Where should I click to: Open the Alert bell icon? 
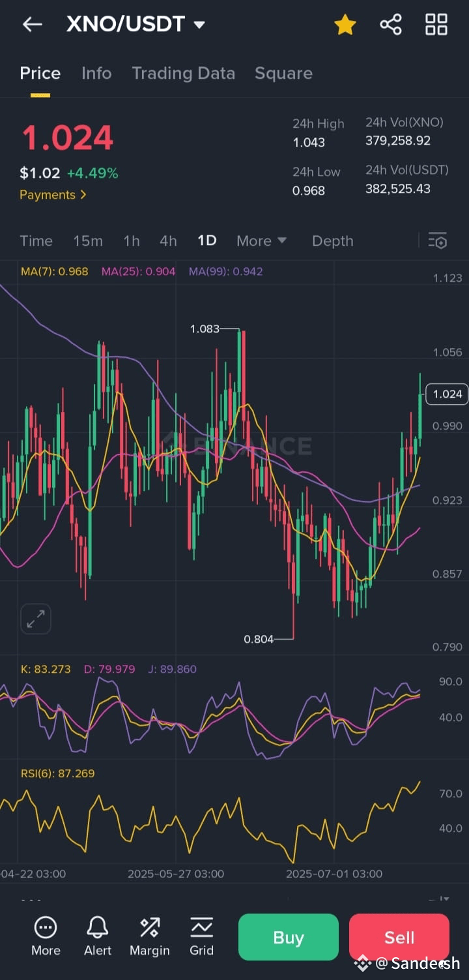98,936
